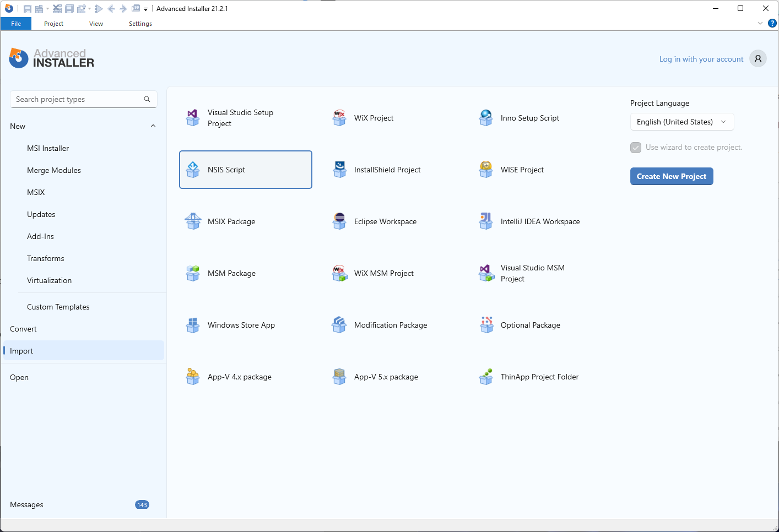
Task: Select NSIS Script project icon
Action: (x=193, y=170)
